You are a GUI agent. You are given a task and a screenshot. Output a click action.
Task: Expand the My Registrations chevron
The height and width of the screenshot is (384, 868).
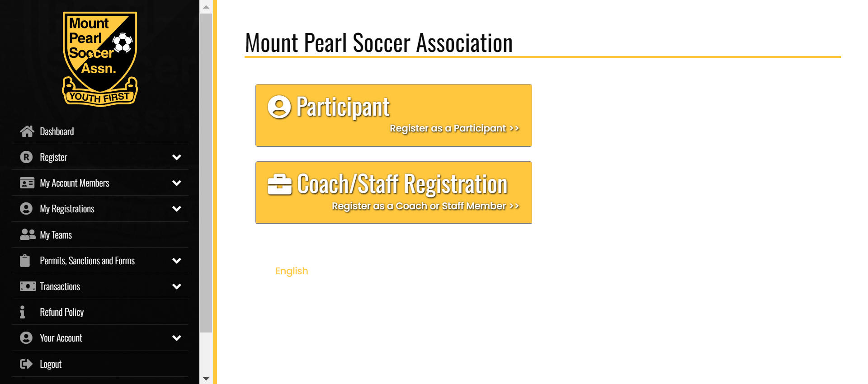click(x=177, y=209)
